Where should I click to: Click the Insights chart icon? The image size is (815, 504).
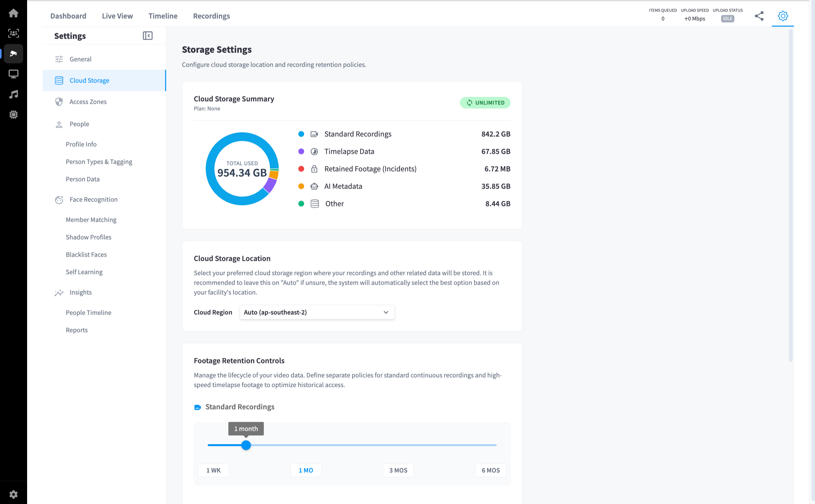click(x=59, y=292)
